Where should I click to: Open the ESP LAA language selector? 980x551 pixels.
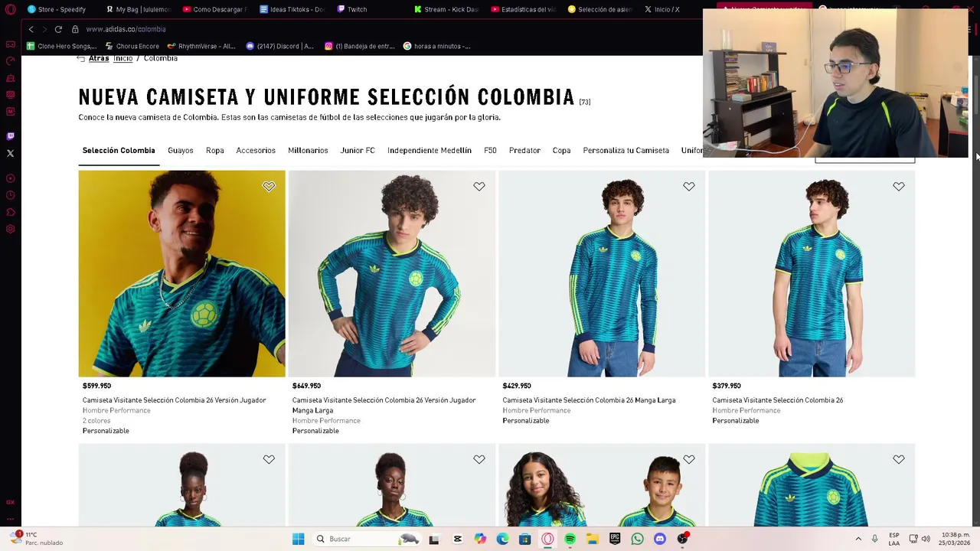(894, 539)
